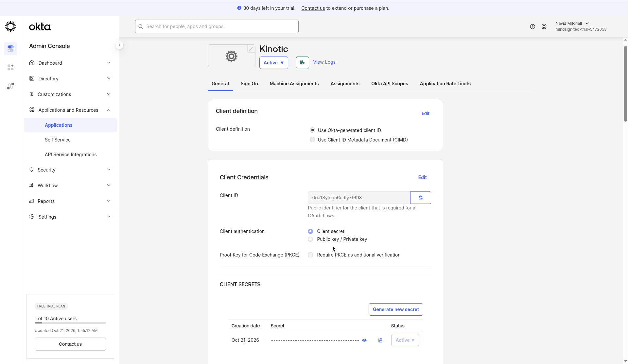Click Contact us link in trial banner
Viewport: 628px width, 364px height.
coord(313,8)
